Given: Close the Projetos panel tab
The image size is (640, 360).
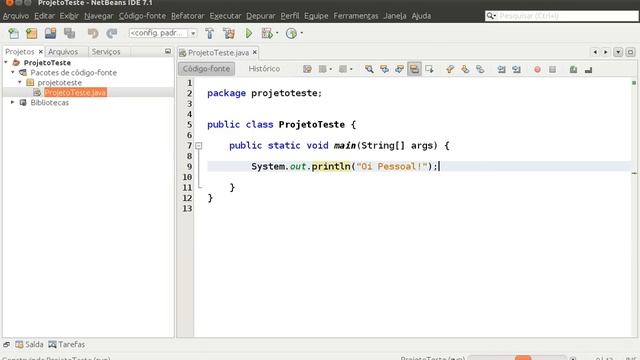Looking at the screenshot, I should [x=40, y=52].
